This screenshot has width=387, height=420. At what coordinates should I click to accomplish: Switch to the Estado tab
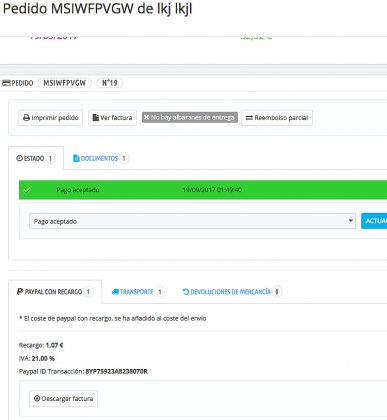(36, 158)
